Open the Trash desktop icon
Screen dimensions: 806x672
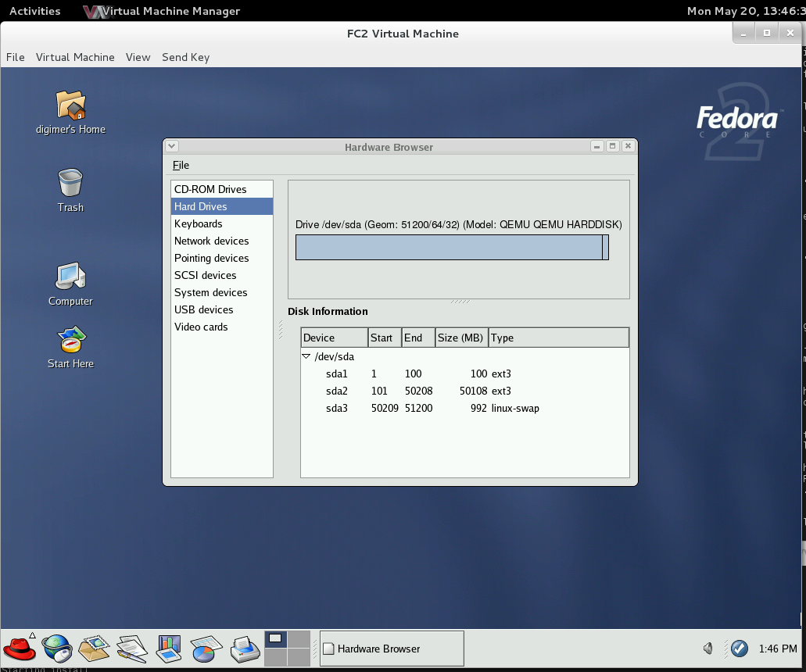pyautogui.click(x=70, y=190)
